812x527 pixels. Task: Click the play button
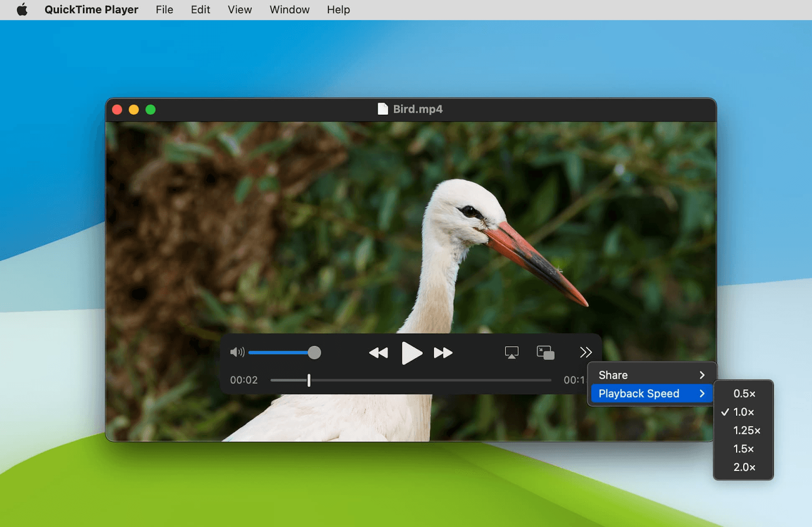[x=412, y=353]
